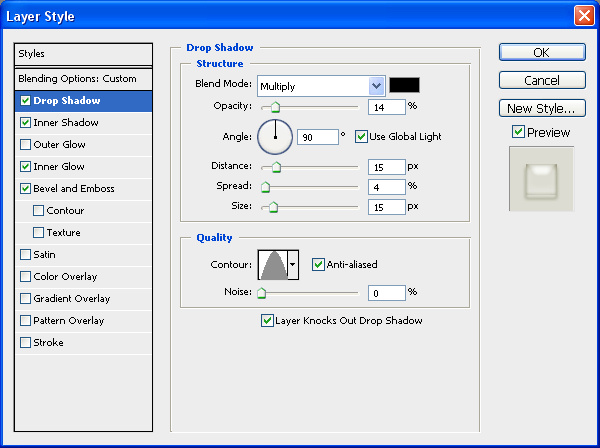Click the Size slider handle
The width and height of the screenshot is (600, 448).
tap(273, 207)
